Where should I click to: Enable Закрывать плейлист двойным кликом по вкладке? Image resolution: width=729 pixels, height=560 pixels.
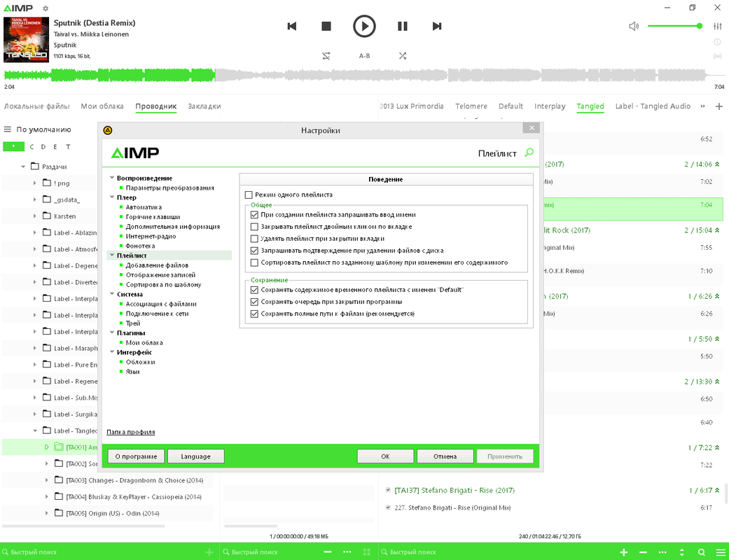[x=254, y=227]
